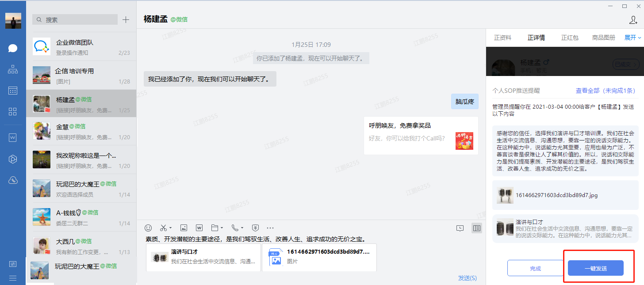The height and width of the screenshot is (285, 644).
Task: Click the phone call icon in chat toolbar
Action: pos(235,228)
